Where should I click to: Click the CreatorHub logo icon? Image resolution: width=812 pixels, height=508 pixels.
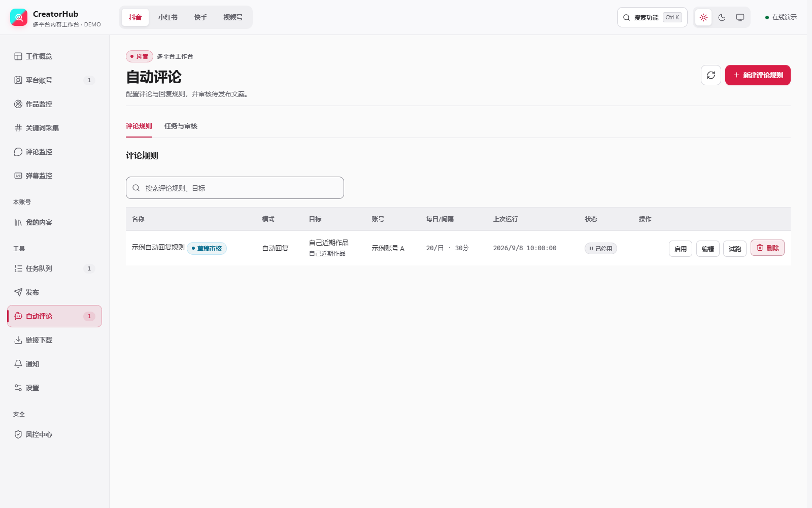pyautogui.click(x=19, y=17)
